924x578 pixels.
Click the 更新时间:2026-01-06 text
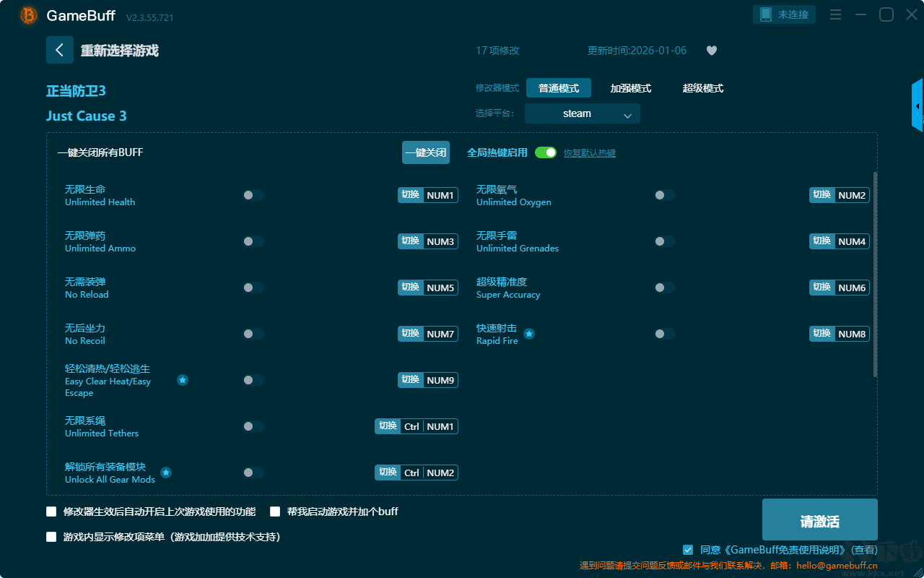point(637,51)
